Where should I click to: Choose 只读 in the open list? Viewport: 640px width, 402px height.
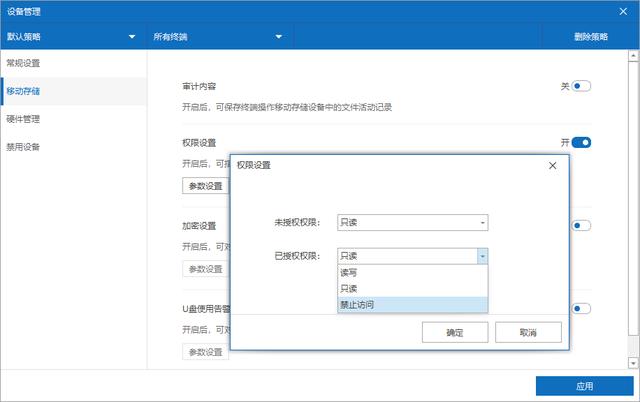[413, 289]
